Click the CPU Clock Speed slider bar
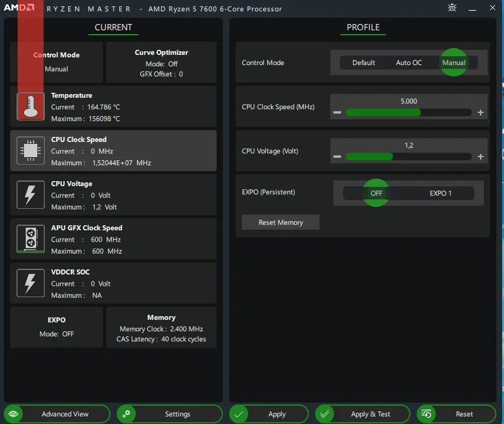504x424 pixels. click(409, 112)
